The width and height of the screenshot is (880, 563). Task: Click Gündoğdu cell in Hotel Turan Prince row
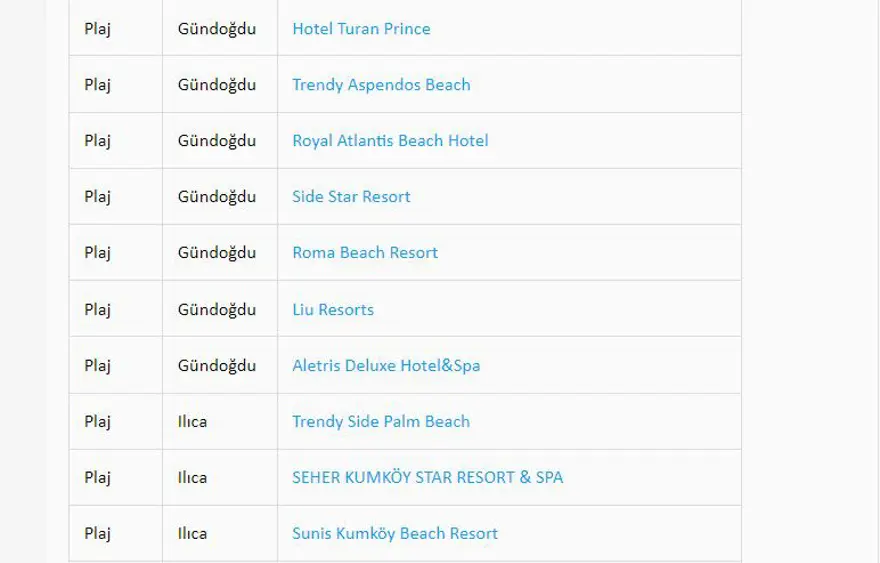click(217, 29)
